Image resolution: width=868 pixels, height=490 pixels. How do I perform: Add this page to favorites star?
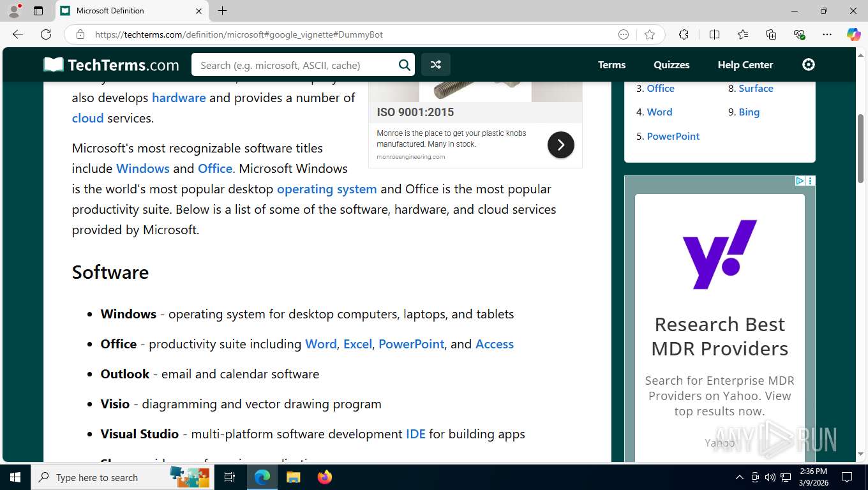650,34
